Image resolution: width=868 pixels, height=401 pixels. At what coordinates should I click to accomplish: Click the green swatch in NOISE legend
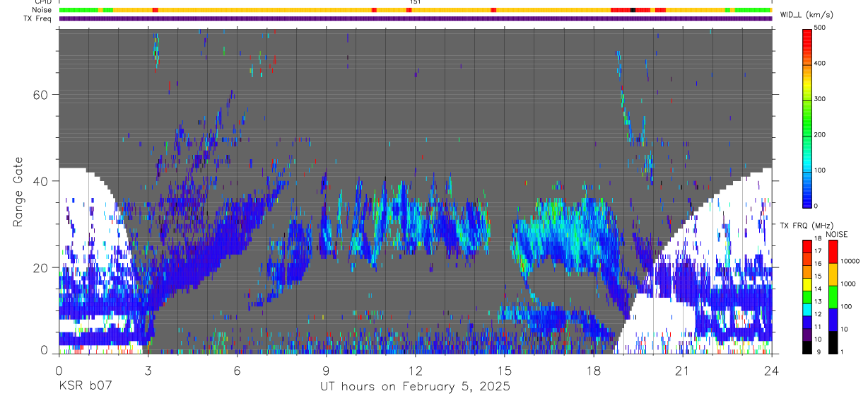[833, 297]
